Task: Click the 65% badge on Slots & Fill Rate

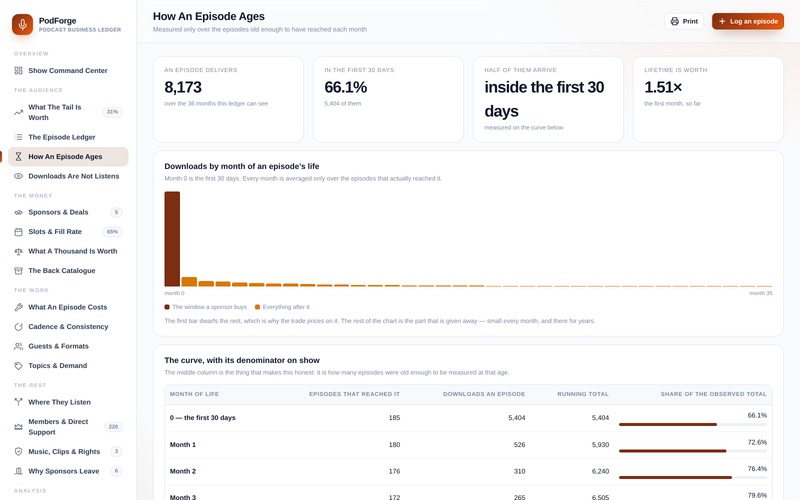Action: point(113,232)
